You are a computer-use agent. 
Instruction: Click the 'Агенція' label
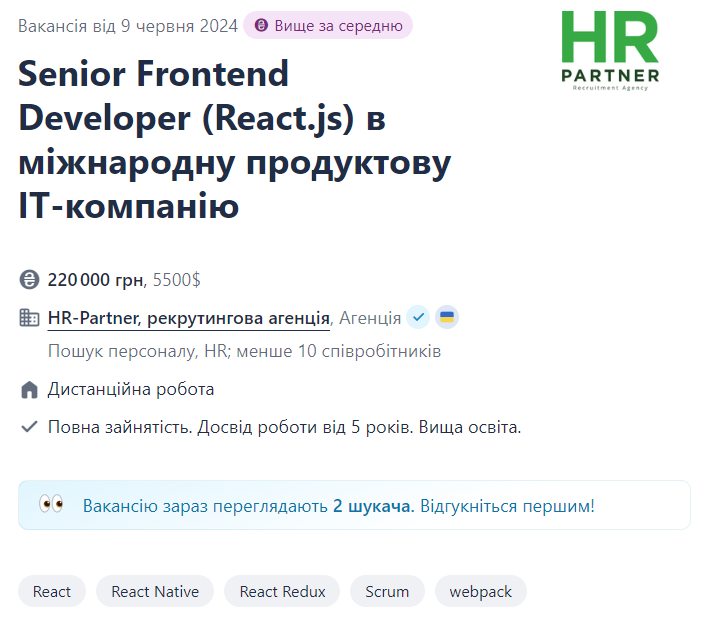pos(370,318)
